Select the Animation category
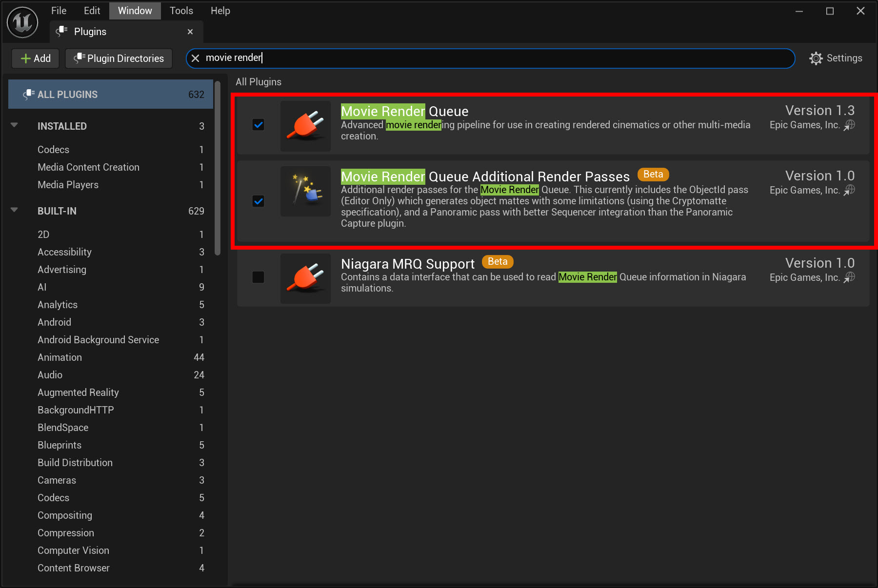 point(111,357)
